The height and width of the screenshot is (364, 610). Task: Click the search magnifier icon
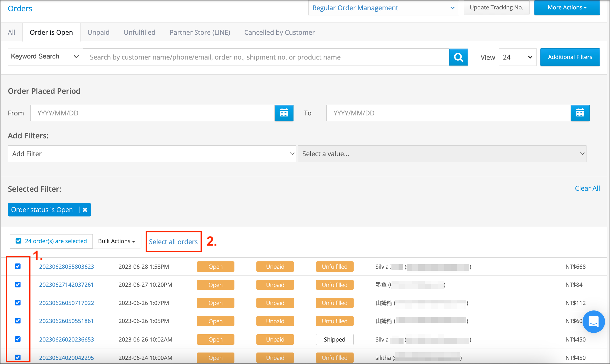pos(458,57)
